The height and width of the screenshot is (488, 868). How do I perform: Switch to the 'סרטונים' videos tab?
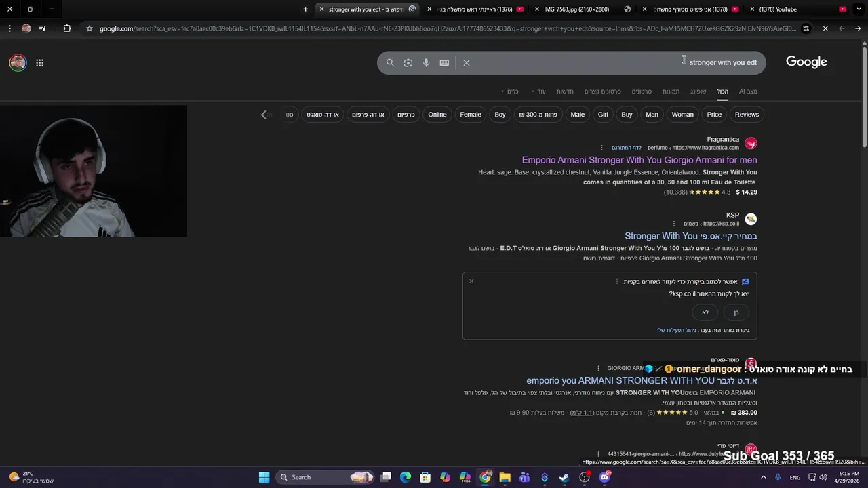[642, 91]
